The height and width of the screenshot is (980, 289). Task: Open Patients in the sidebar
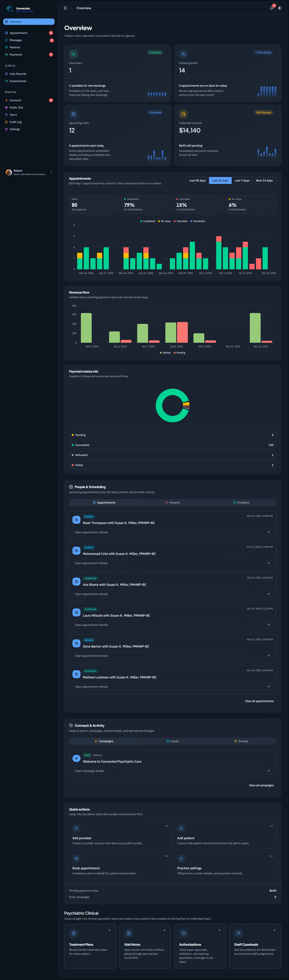pyautogui.click(x=29, y=48)
